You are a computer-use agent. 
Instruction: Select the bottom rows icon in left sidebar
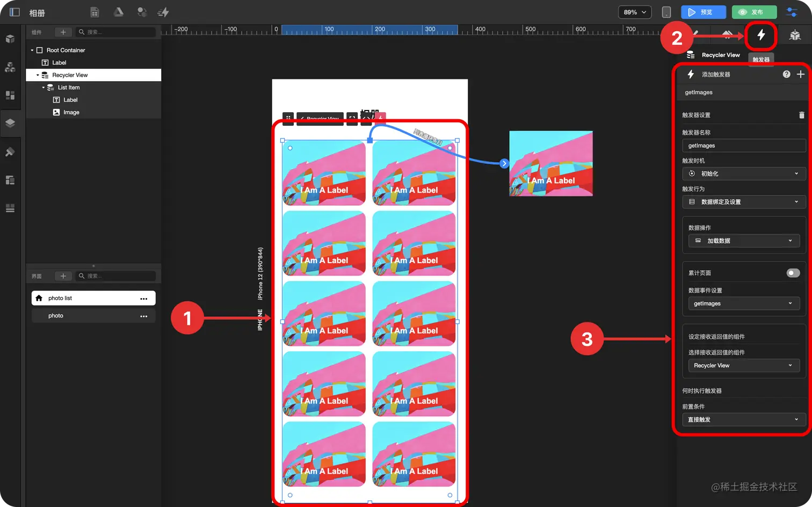[10, 208]
